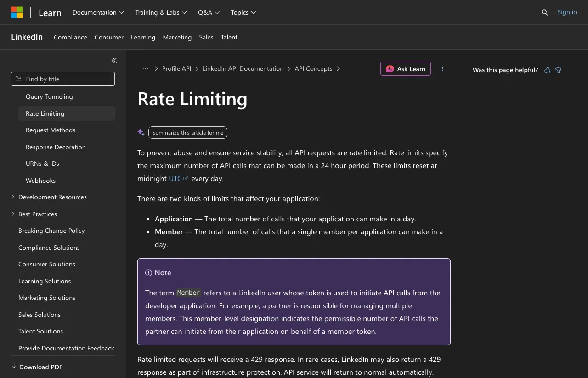
Task: Select Webhooks in sidebar
Action: click(67, 181)
